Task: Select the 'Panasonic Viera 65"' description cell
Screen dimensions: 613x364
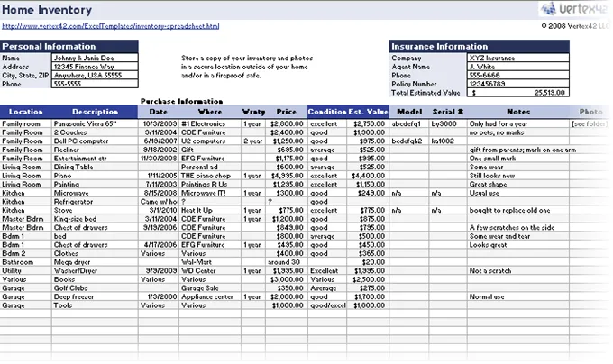Action: pos(95,123)
